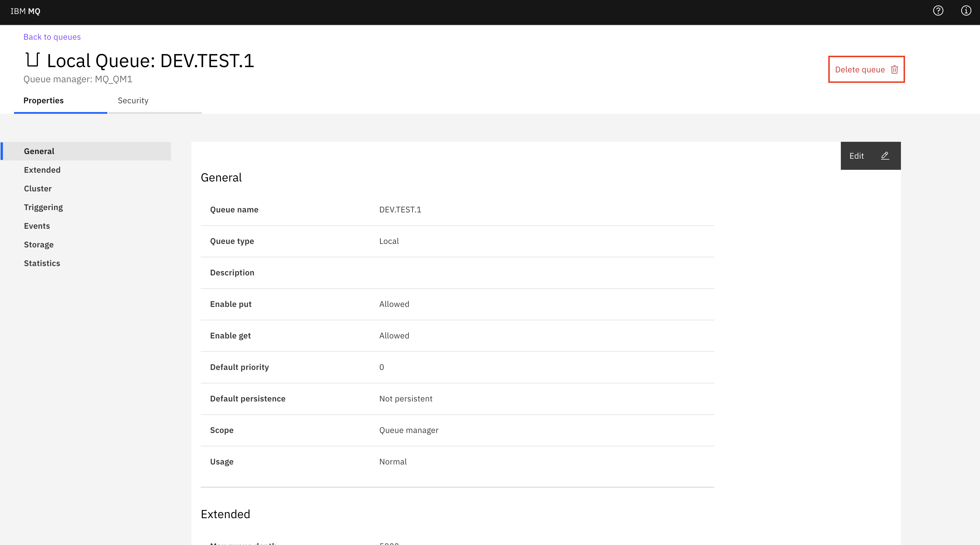980x545 pixels.
Task: Click the IBM MQ logo
Action: coord(25,11)
